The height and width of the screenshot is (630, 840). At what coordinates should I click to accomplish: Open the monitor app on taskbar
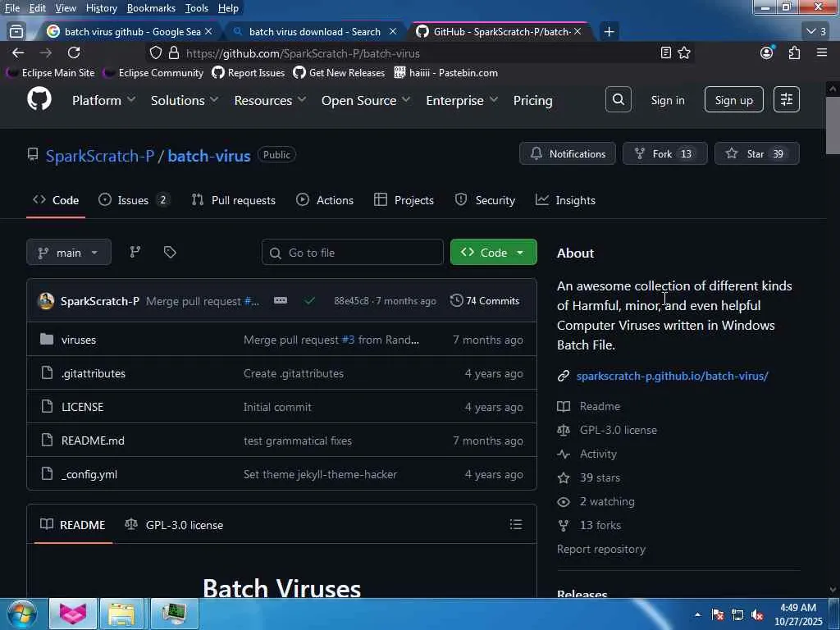174,614
